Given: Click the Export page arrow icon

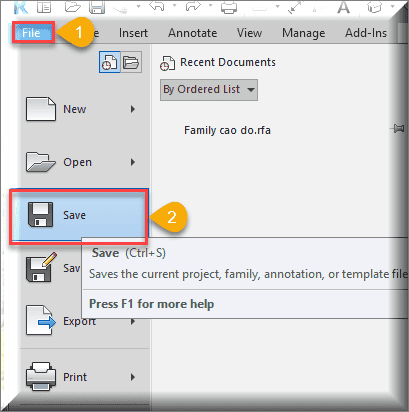Looking at the screenshot, I should coord(41,320).
